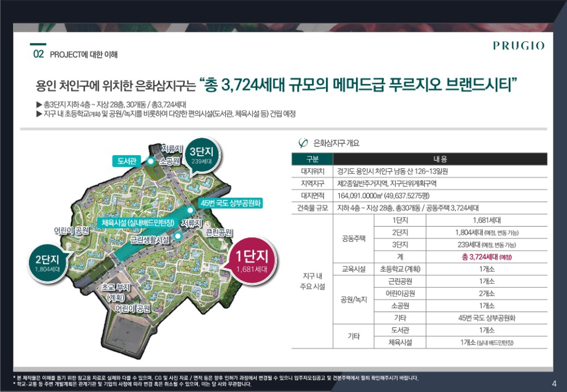The width and height of the screenshot is (567, 392).
Task: Click the 어린이 공원 map label below 초교 부지
Action: pyautogui.click(x=132, y=308)
